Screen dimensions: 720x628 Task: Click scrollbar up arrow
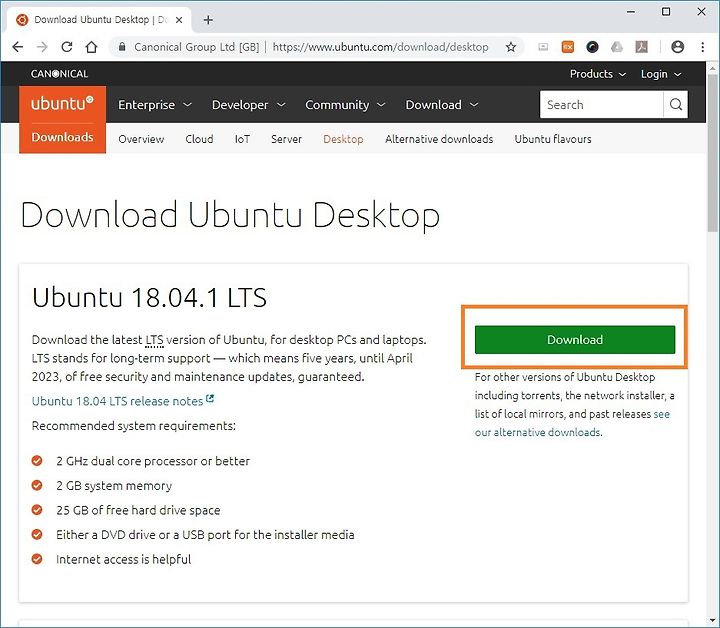[x=712, y=68]
